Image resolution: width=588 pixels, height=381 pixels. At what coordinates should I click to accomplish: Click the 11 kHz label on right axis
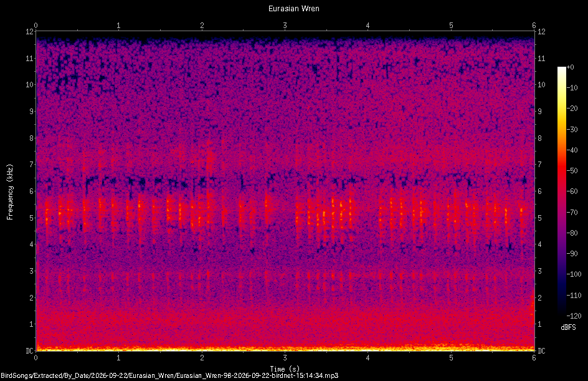pyautogui.click(x=541, y=58)
